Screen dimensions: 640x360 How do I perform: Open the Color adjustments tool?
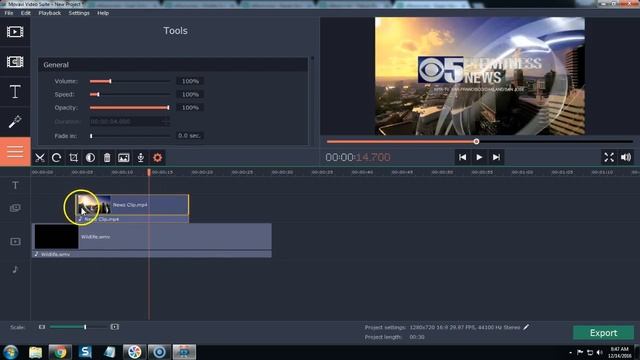tap(90, 158)
